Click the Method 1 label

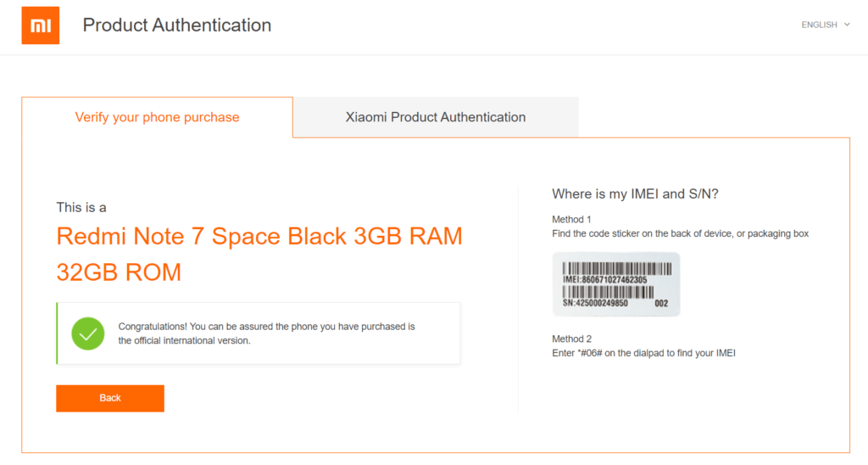pyautogui.click(x=572, y=220)
